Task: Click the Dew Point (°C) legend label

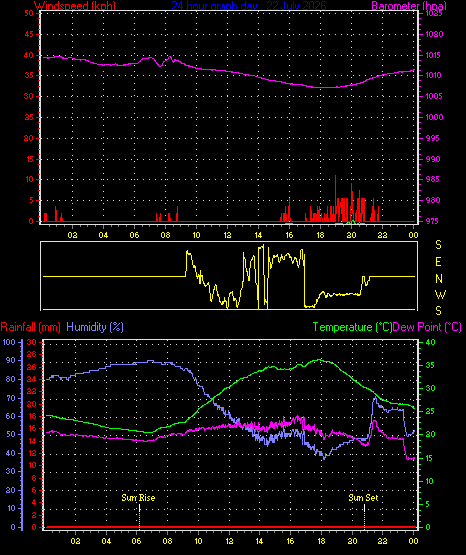Action: (427, 327)
